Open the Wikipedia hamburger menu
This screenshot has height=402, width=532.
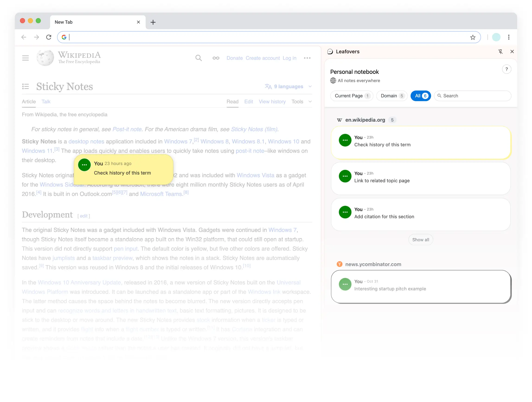click(25, 58)
